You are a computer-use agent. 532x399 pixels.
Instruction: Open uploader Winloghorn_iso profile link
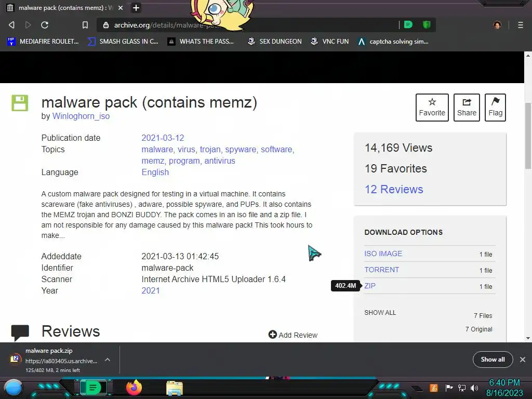pos(81,116)
